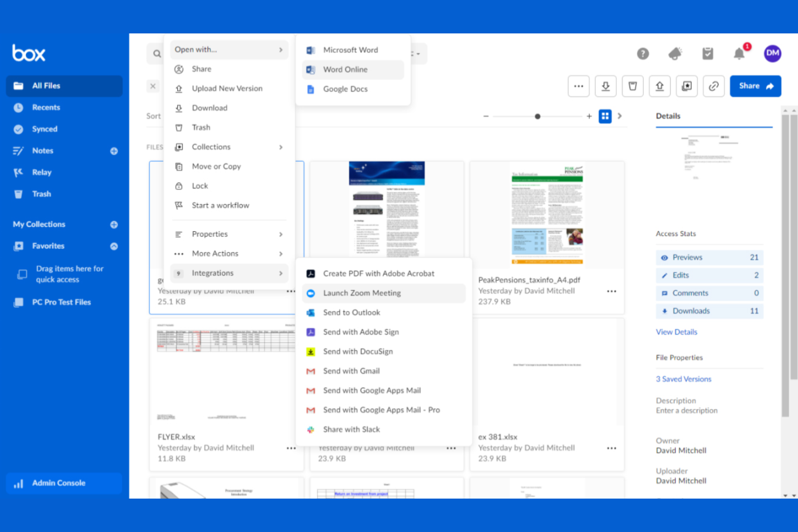Select Launch Zoom Meeting from integrations menu
This screenshot has height=532, width=798.
pos(362,293)
